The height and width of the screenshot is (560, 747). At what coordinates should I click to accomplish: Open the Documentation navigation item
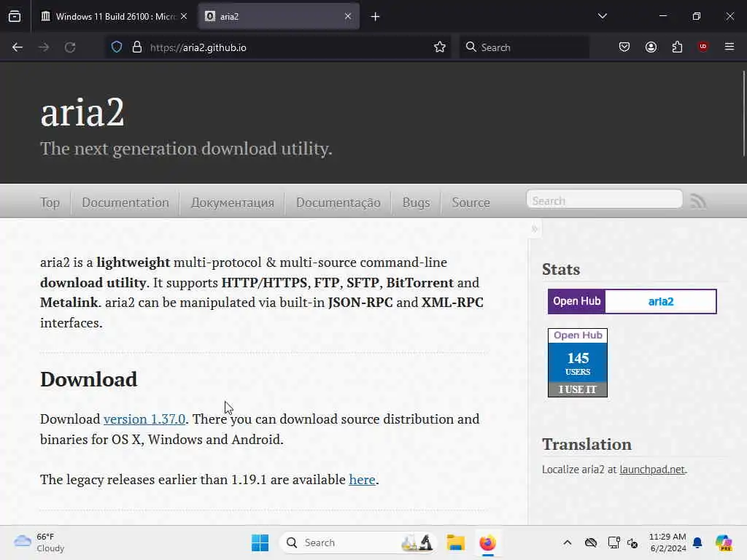125,203
